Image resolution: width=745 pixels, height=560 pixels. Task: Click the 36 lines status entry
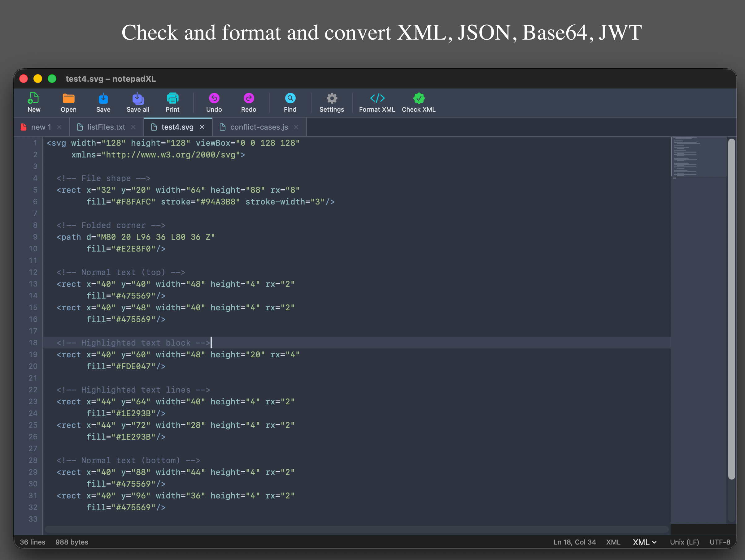click(x=32, y=542)
